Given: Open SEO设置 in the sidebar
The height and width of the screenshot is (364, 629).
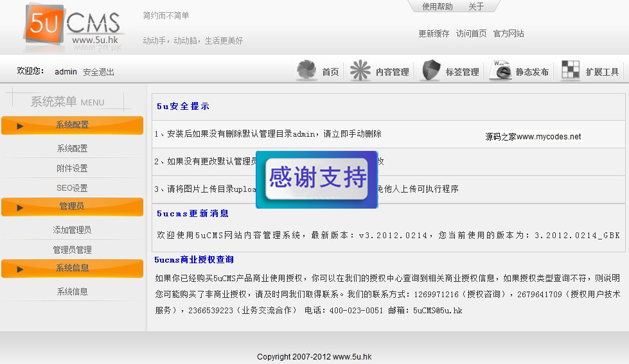Looking at the screenshot, I should tap(72, 188).
